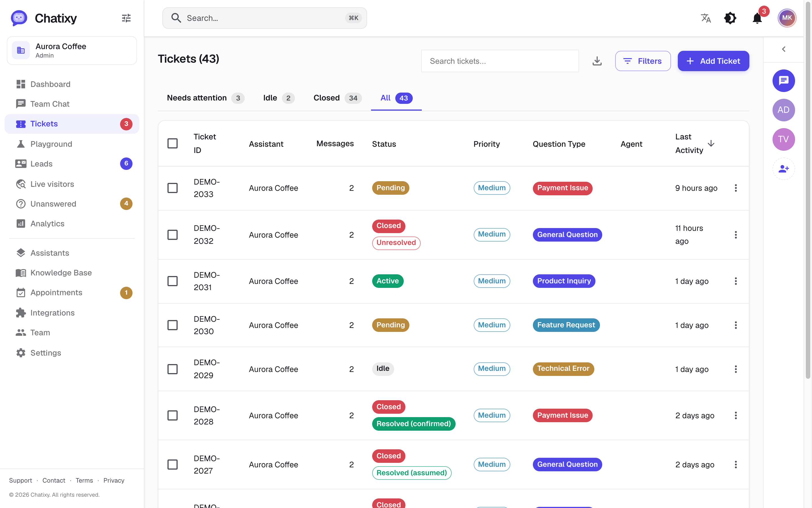This screenshot has width=812, height=508.
Task: Open Leads in sidebar
Action: click(72, 164)
